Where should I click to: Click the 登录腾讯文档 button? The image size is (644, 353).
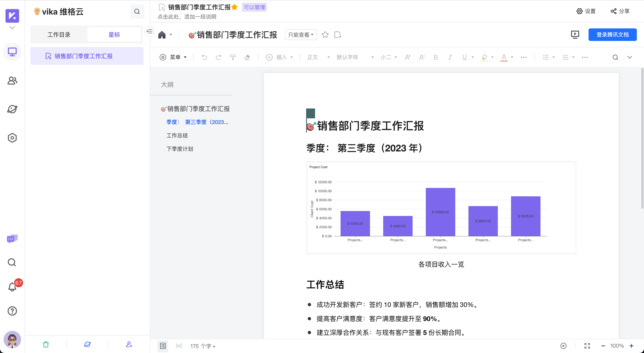(612, 34)
